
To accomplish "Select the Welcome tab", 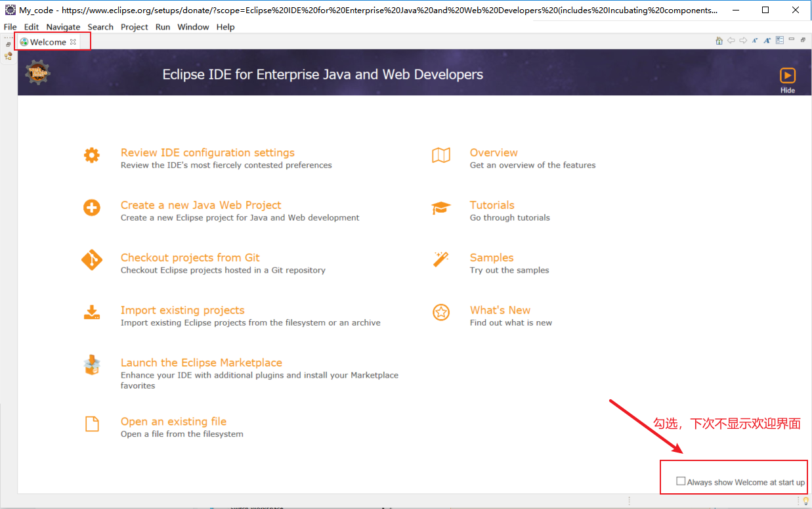I will coord(48,42).
